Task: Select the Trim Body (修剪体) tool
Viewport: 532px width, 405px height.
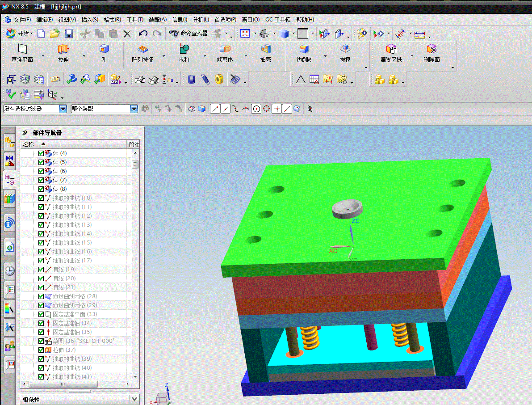Action: click(225, 53)
